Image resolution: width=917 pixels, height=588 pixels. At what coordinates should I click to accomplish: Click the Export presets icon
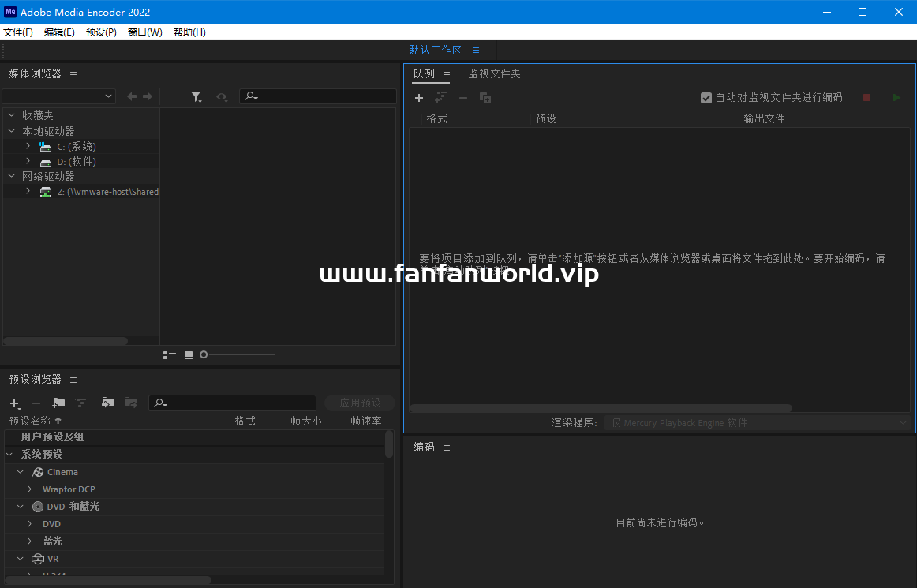(131, 403)
